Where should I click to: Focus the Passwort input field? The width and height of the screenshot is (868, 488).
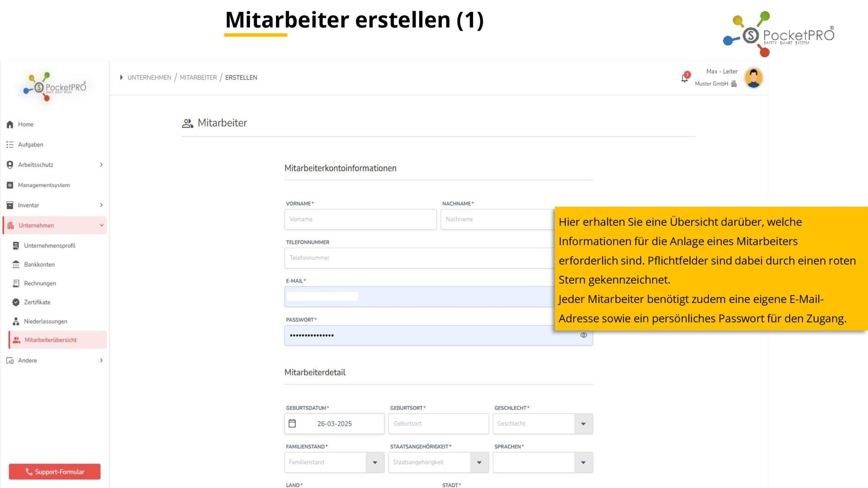pyautogui.click(x=438, y=335)
